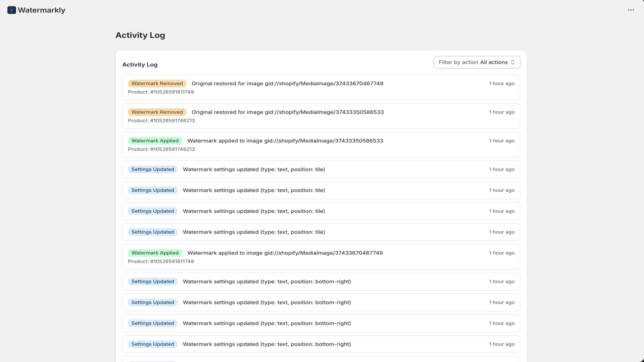The height and width of the screenshot is (362, 644).
Task: Click the 1 hour ago timestamp on the first entry
Action: 502,84
